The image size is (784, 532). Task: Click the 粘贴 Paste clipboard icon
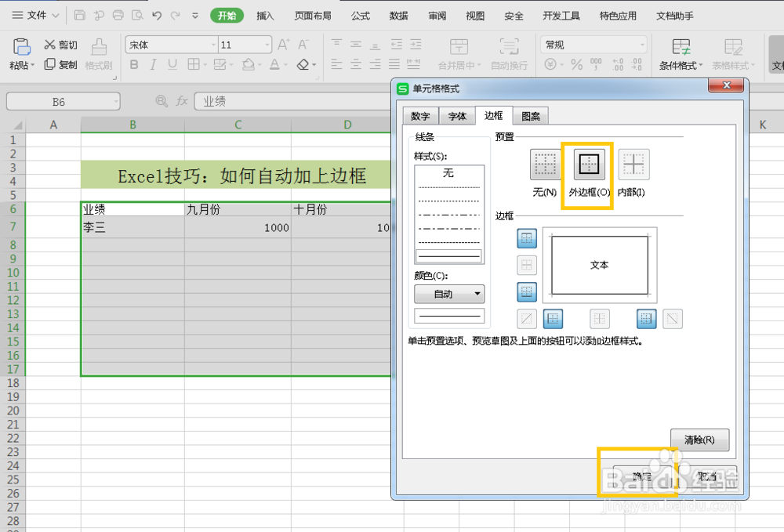click(21, 48)
